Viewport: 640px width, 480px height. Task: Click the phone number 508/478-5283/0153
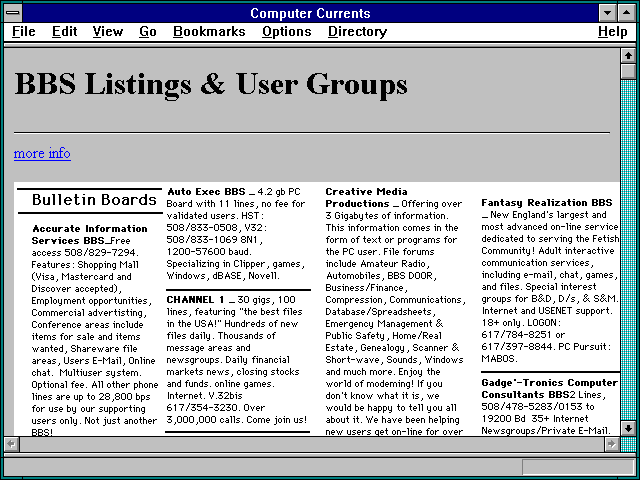point(532,407)
